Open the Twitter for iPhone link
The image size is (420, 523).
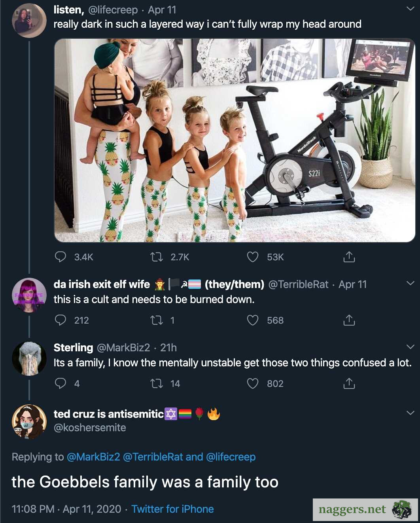[172, 509]
